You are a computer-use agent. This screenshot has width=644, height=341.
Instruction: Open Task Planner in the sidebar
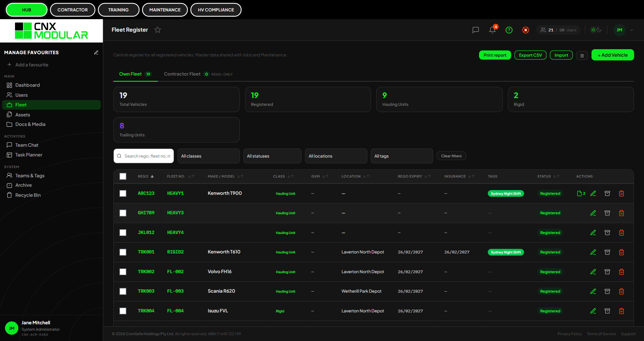coord(51,155)
